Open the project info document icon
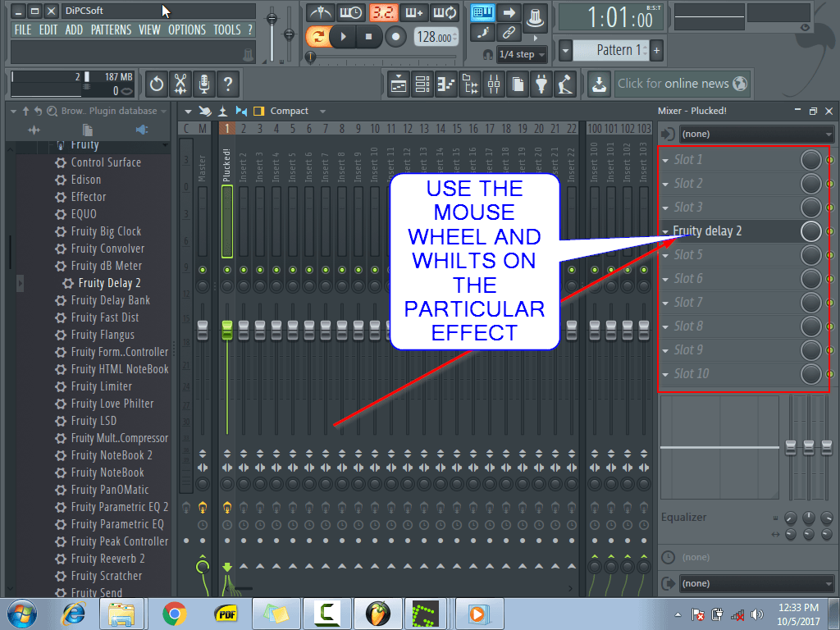840x630 pixels. click(518, 84)
